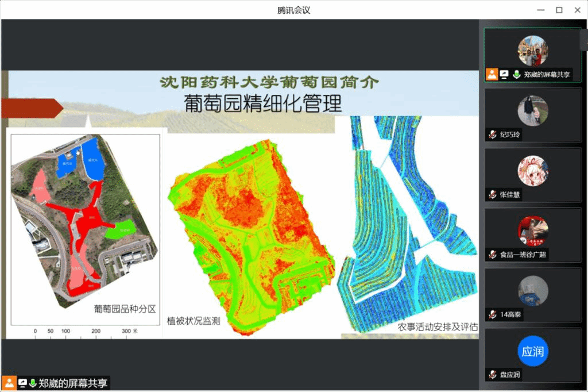
Task: Select 食品一班徐广超's avatar thumbnail
Action: (533, 230)
